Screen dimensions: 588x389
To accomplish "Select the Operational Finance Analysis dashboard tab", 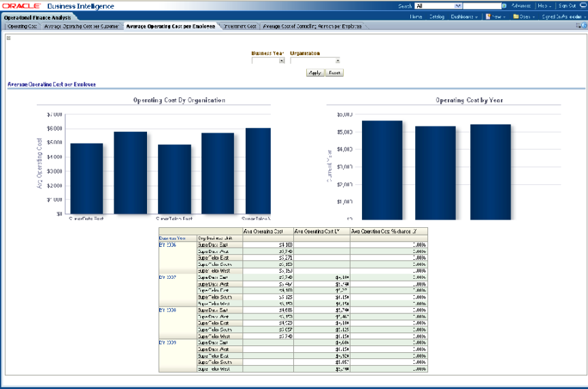I will coord(37,17).
